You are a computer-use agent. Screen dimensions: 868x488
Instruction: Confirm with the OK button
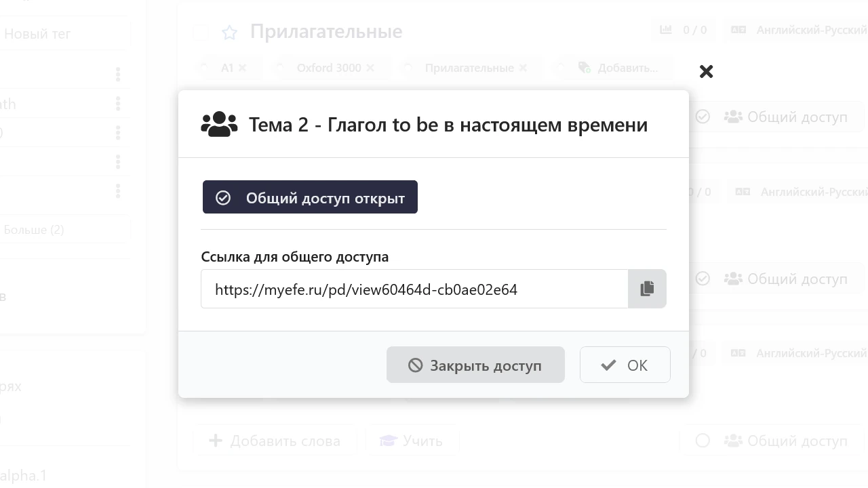click(x=625, y=365)
